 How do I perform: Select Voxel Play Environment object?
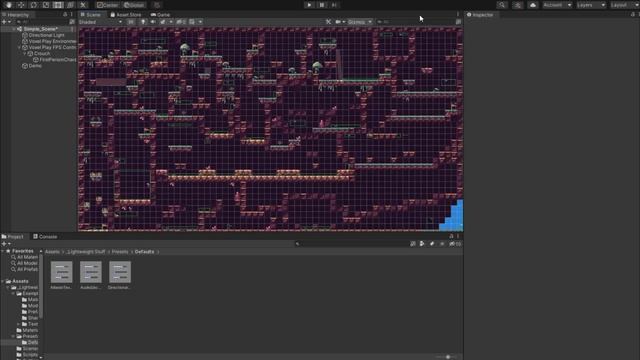49,41
